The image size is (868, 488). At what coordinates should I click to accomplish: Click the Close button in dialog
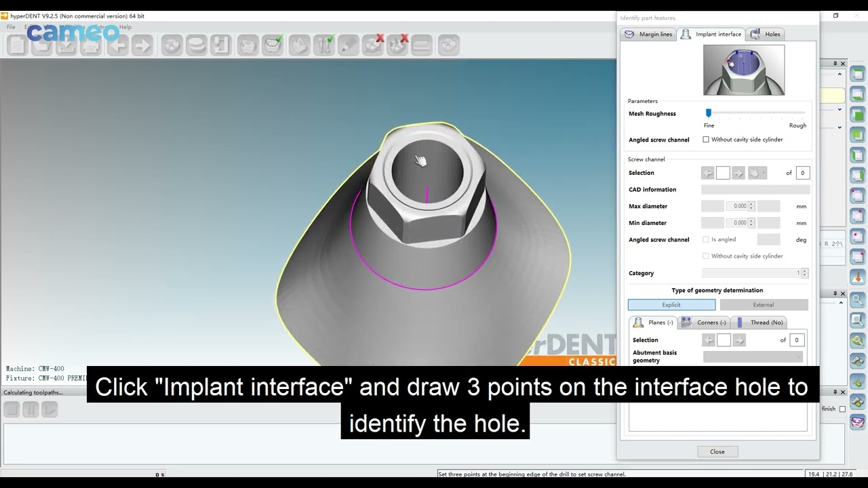coord(717,451)
